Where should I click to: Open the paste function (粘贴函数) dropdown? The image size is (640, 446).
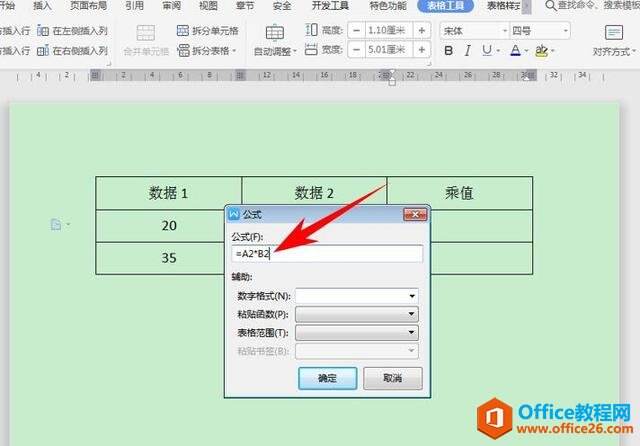[411, 314]
